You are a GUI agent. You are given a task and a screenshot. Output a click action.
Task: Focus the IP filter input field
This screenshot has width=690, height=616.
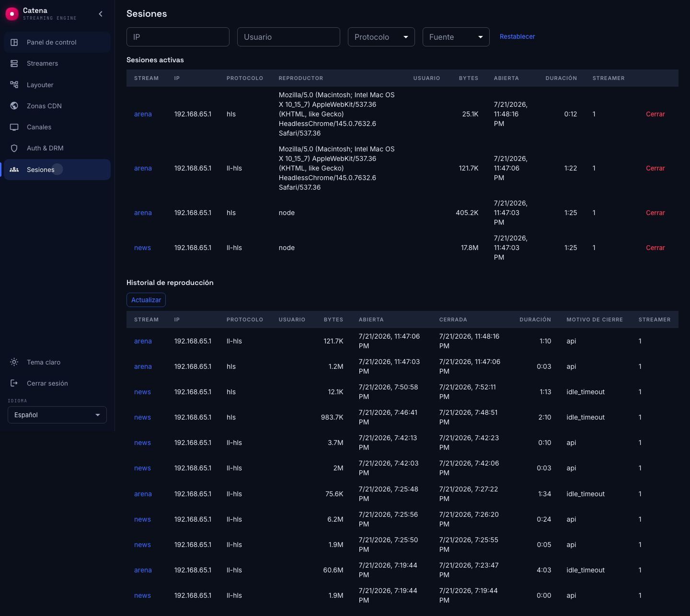click(x=178, y=37)
